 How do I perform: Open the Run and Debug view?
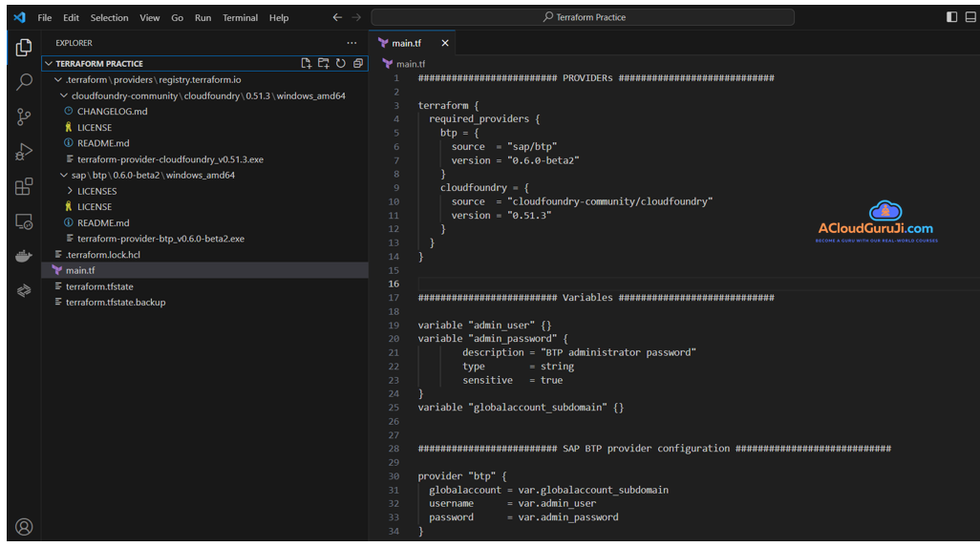click(x=24, y=152)
